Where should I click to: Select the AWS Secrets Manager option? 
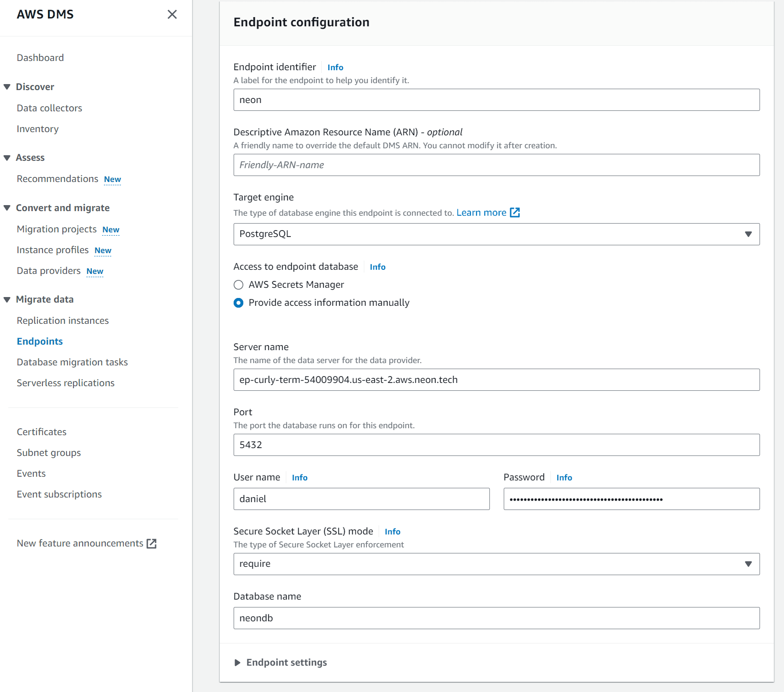(238, 285)
